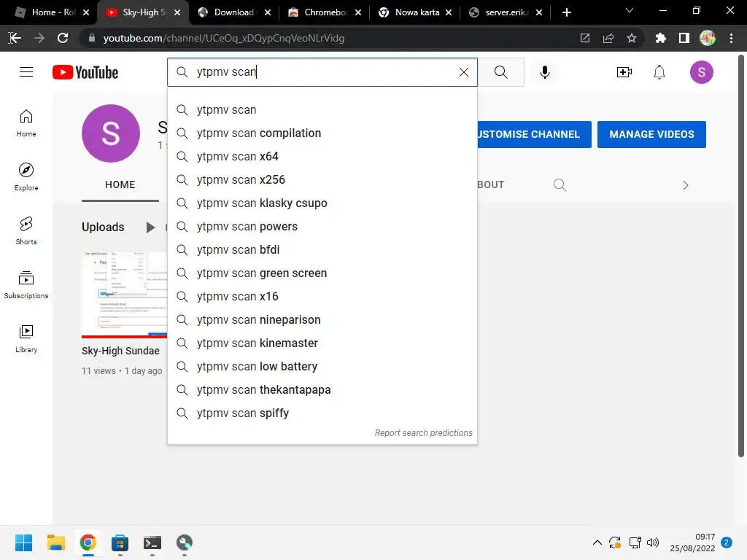Click the MANAGE VIDEOS button

point(651,134)
